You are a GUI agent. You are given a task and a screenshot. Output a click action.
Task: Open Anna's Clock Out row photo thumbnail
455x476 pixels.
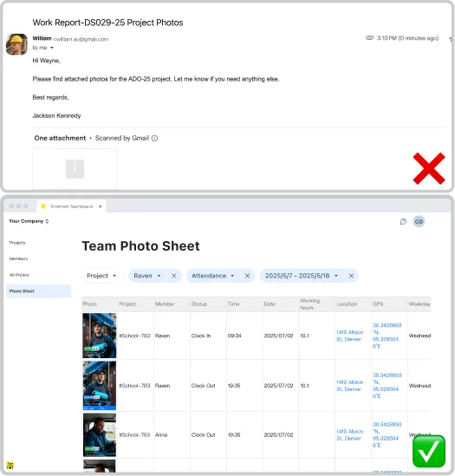tap(100, 434)
